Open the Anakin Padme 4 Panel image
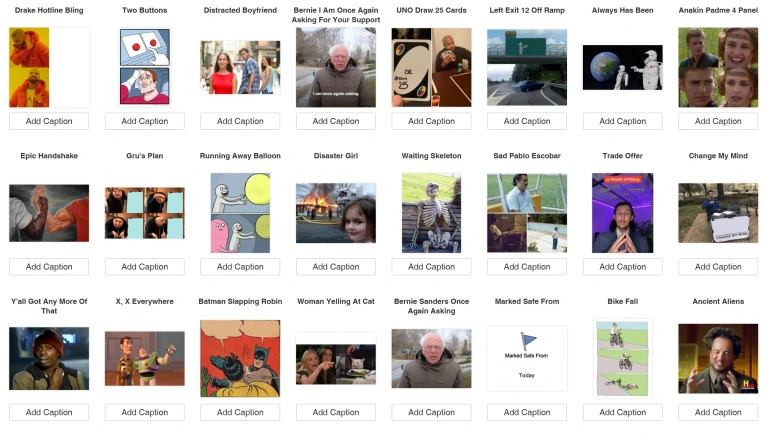Viewport: 768px width, 437px height. 718,67
